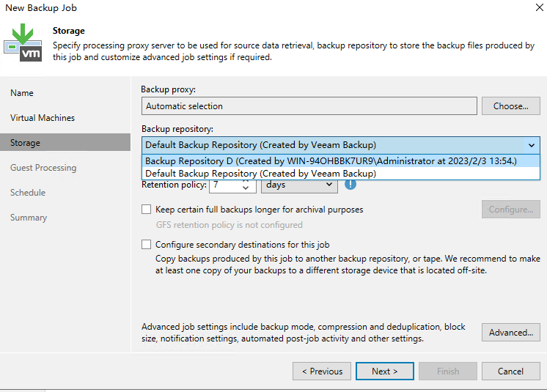Increase retention policy with up arrow
This screenshot has width=547, height=392.
click(x=246, y=182)
